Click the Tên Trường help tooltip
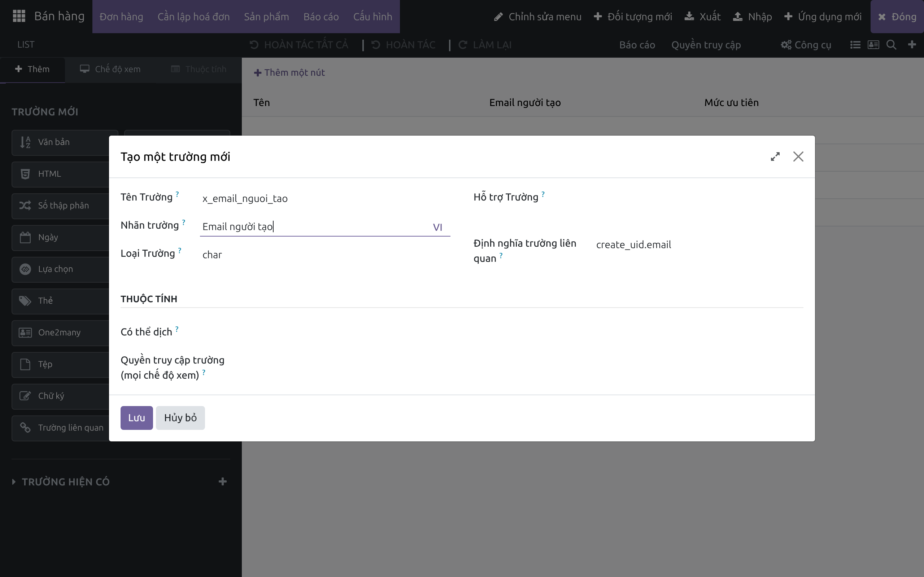Image resolution: width=924 pixels, height=577 pixels. click(177, 194)
